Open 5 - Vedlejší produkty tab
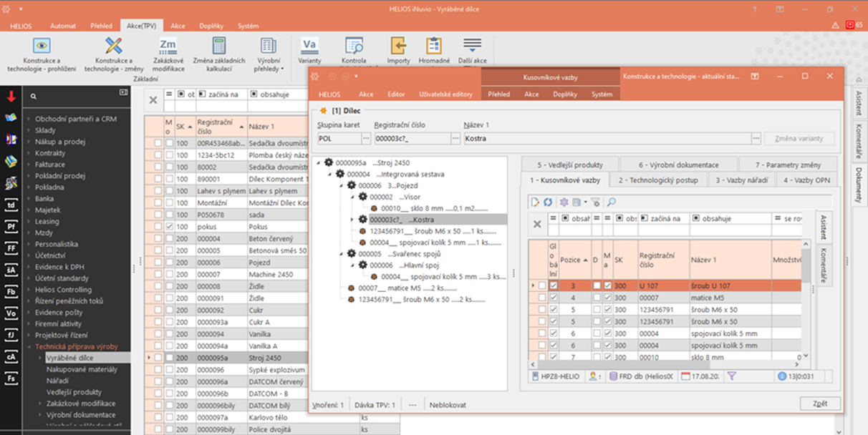The width and height of the screenshot is (868, 435). point(569,164)
